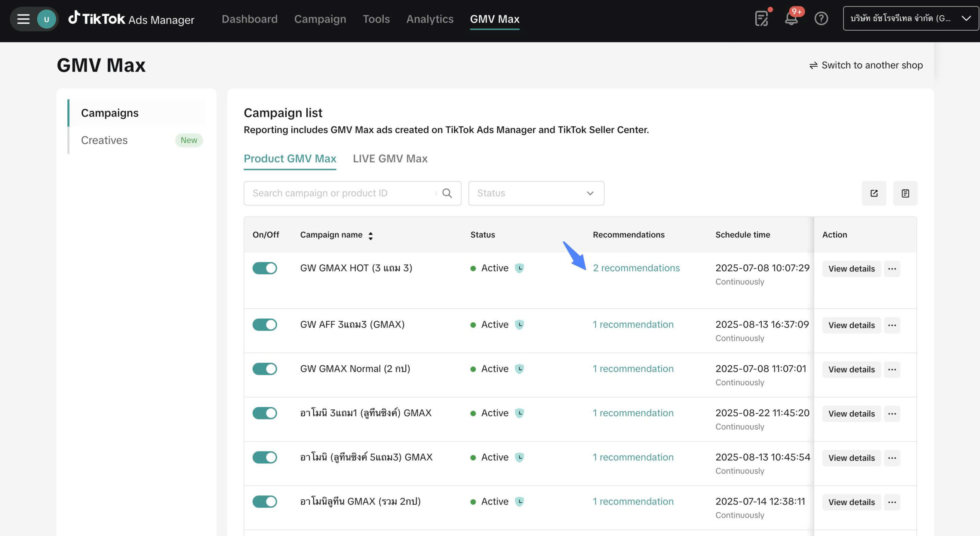This screenshot has height=536, width=980.
Task: Click the search magnifier icon
Action: 447,193
